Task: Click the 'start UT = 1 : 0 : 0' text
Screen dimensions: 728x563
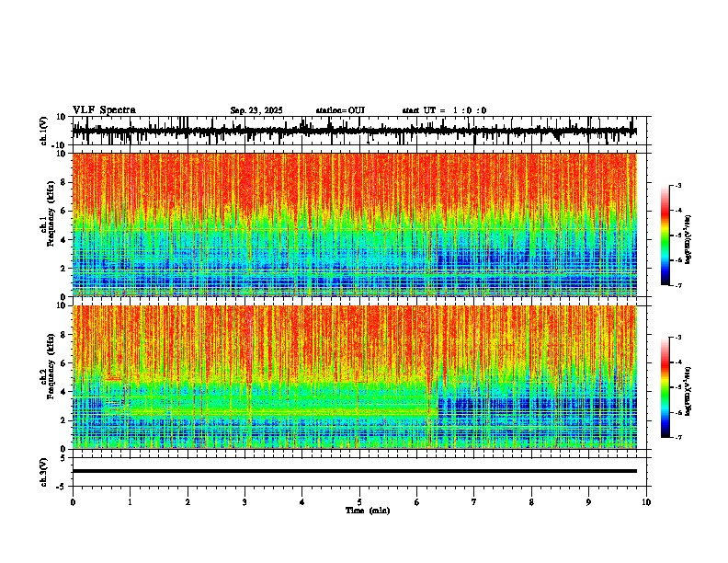Action: coord(444,110)
